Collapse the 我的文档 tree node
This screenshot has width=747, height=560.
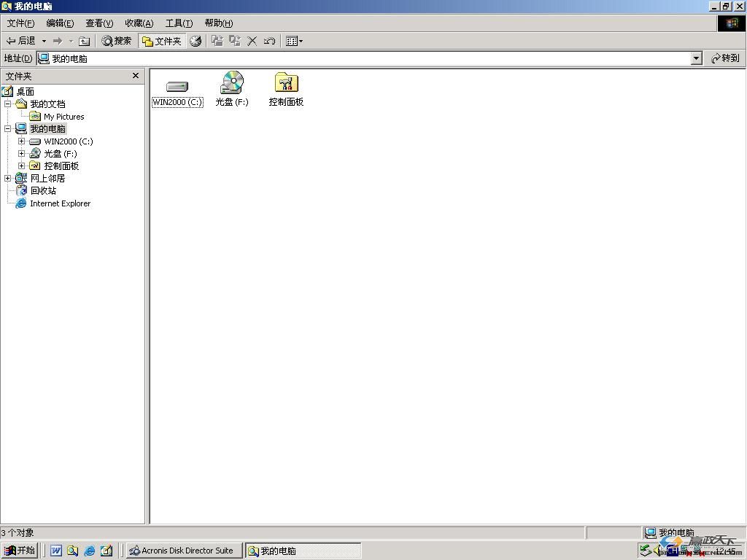coord(7,104)
